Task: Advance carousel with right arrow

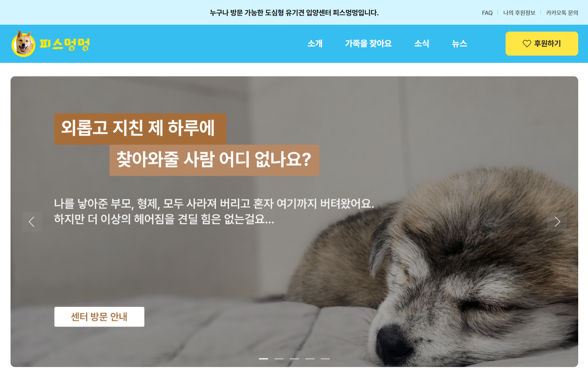Action: coord(557,222)
